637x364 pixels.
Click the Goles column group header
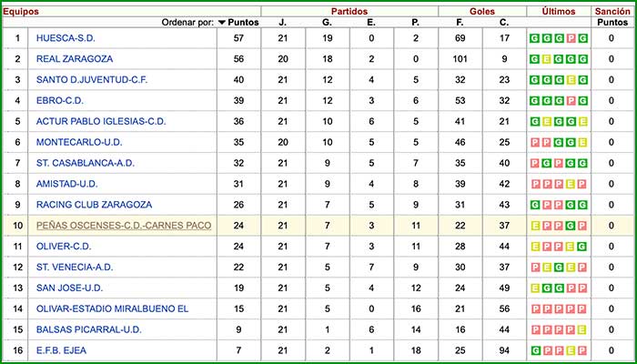point(482,11)
